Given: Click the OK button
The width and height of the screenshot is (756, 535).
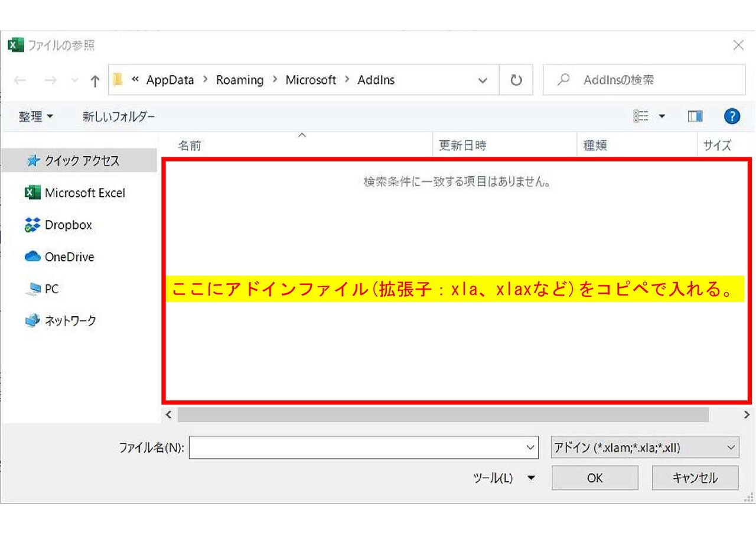Looking at the screenshot, I should tap(595, 478).
